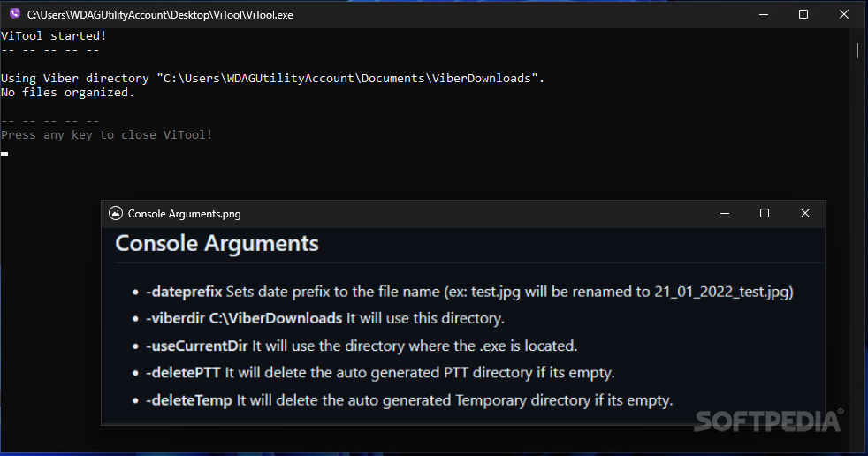Click the '-dateprefix' argument text
868x456 pixels.
[x=185, y=292]
